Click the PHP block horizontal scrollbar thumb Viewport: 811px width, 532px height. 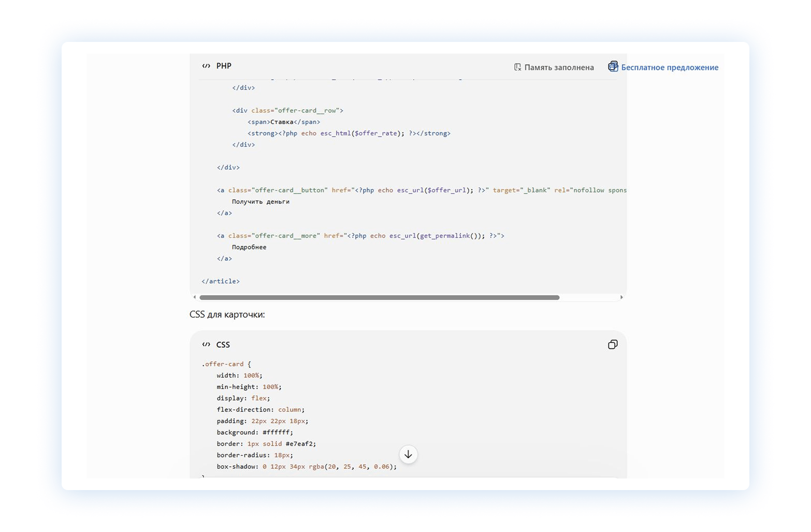coord(379,298)
